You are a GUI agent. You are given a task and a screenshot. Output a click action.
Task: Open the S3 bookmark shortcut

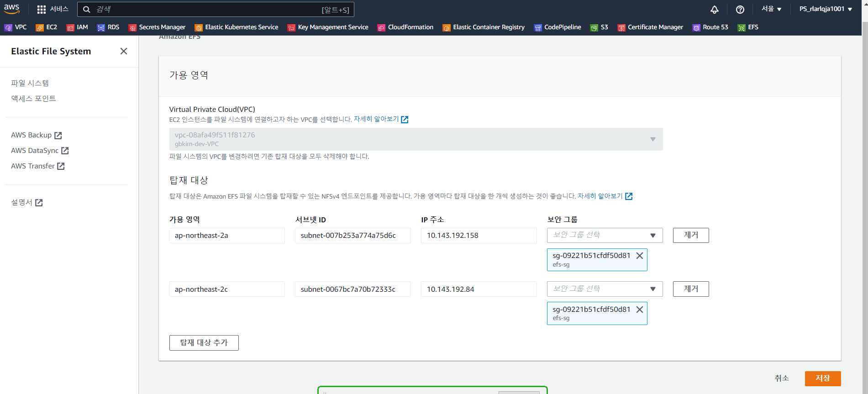pos(599,27)
